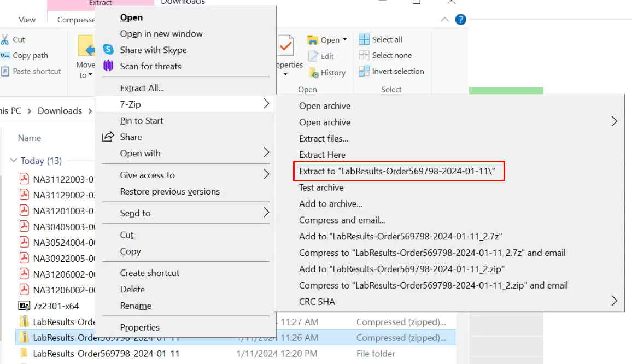
Task: Switch to the View ribbon tab
Action: tap(27, 20)
